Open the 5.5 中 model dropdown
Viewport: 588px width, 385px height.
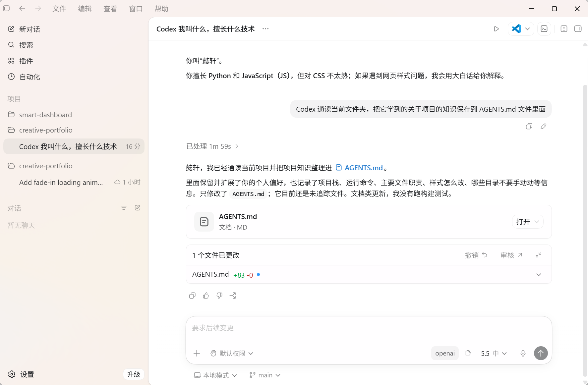coord(494,354)
